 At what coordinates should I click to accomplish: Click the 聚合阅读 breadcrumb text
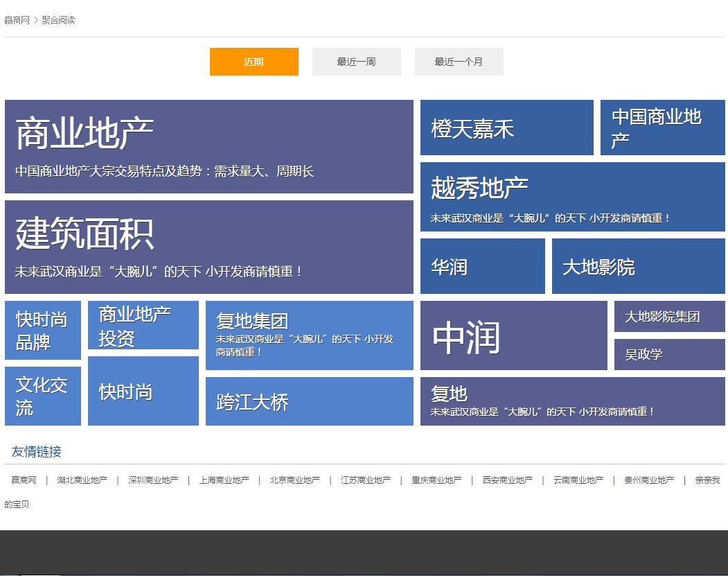click(x=58, y=20)
